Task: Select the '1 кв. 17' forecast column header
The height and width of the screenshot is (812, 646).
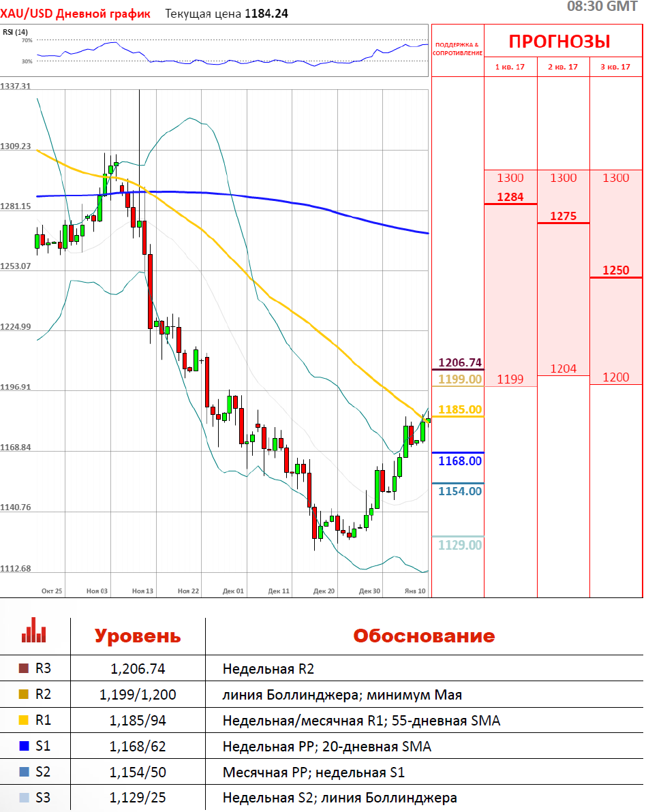Action: coord(510,67)
